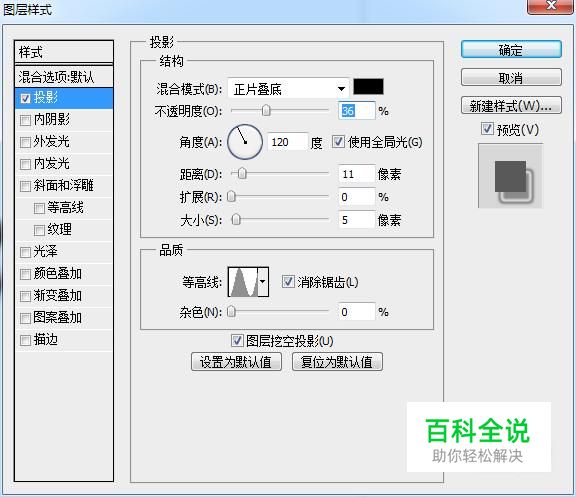576x497 pixels.
Task: Open the 等高线 contour picker arrow
Action: click(263, 282)
